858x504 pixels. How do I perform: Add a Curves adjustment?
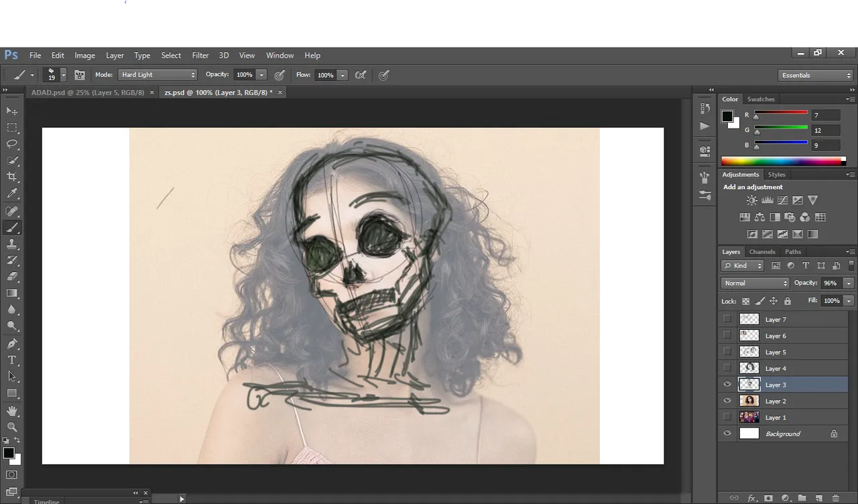782,200
